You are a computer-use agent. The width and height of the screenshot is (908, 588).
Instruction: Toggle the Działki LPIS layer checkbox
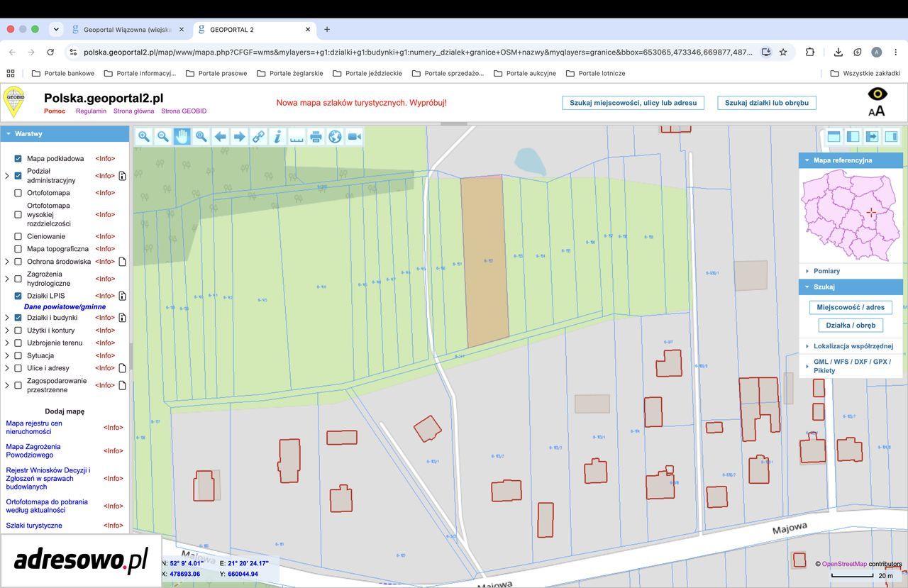pyautogui.click(x=18, y=296)
